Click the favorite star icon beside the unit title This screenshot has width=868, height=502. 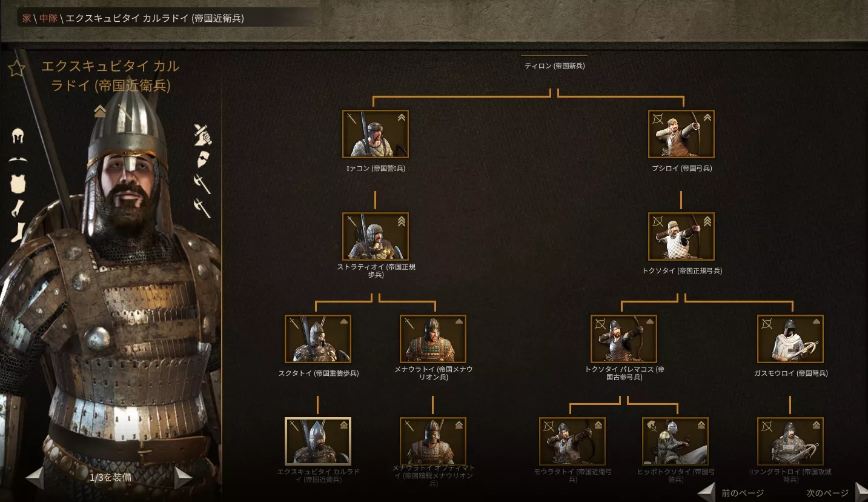coord(16,68)
